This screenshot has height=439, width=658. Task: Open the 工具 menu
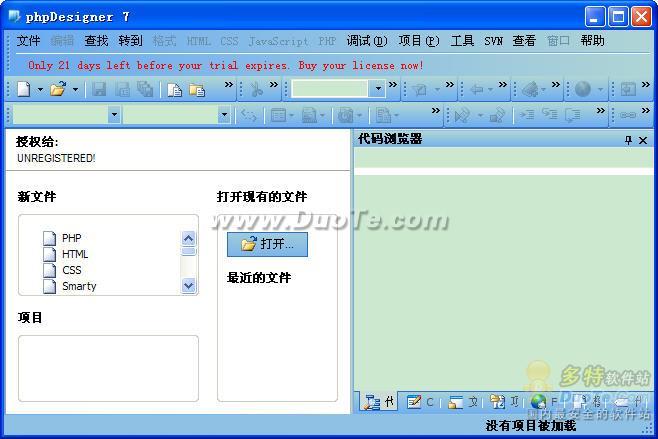(x=462, y=41)
